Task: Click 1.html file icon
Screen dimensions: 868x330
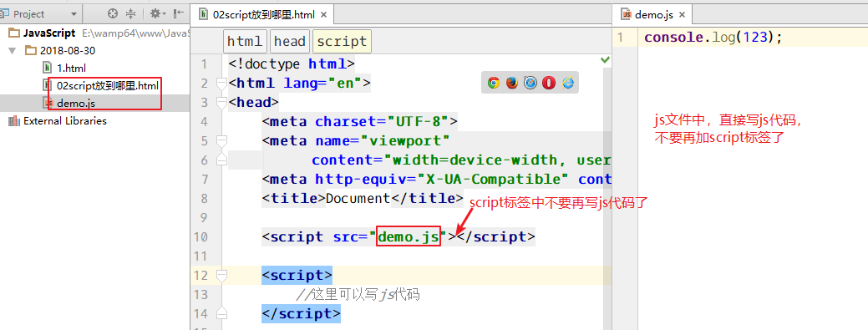Action: pyautogui.click(x=48, y=68)
